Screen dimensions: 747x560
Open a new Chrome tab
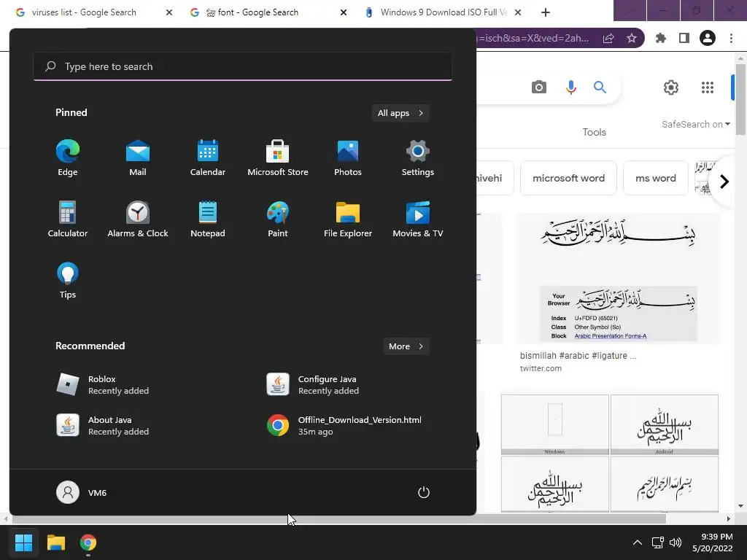tap(546, 12)
